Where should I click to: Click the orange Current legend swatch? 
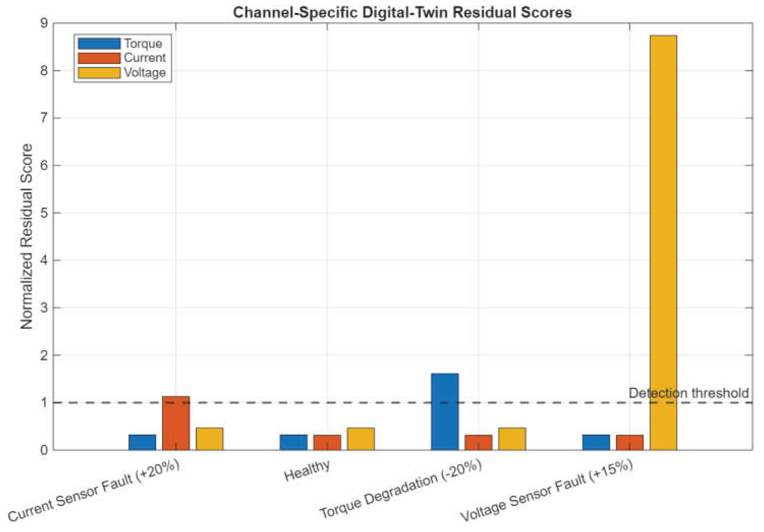[99, 58]
